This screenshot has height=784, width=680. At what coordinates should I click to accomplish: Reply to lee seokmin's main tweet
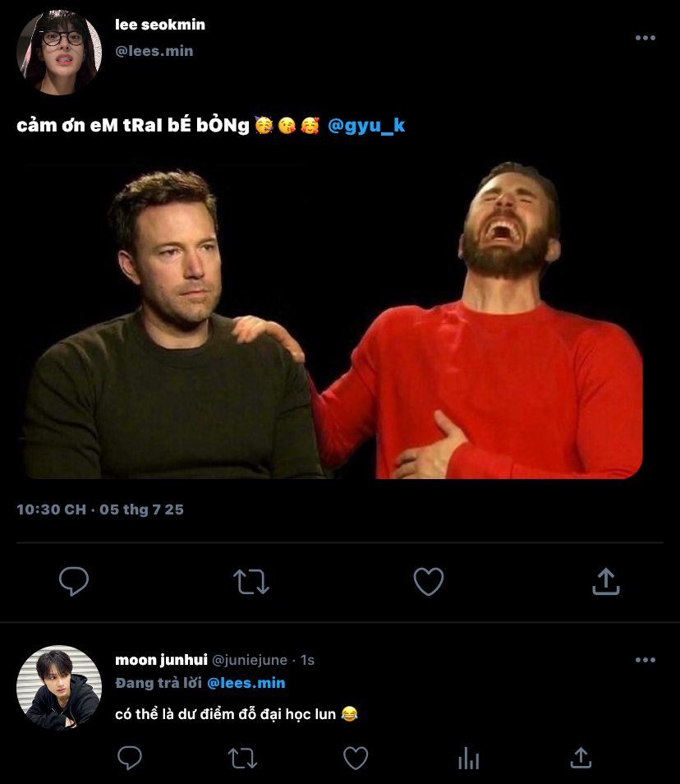[74, 582]
